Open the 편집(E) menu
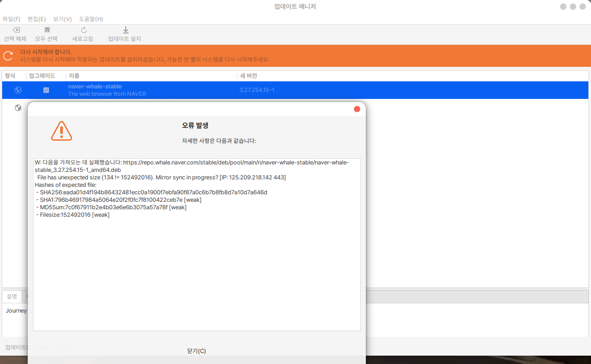The width and height of the screenshot is (591, 364). [36, 19]
